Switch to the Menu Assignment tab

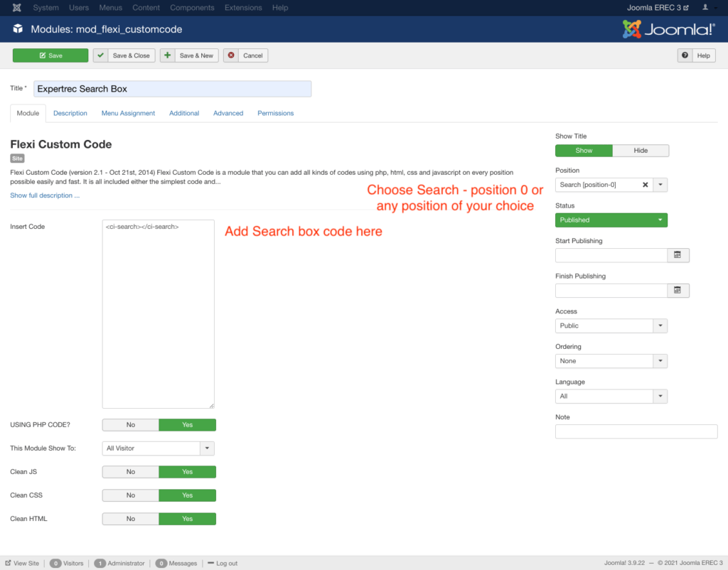(128, 113)
